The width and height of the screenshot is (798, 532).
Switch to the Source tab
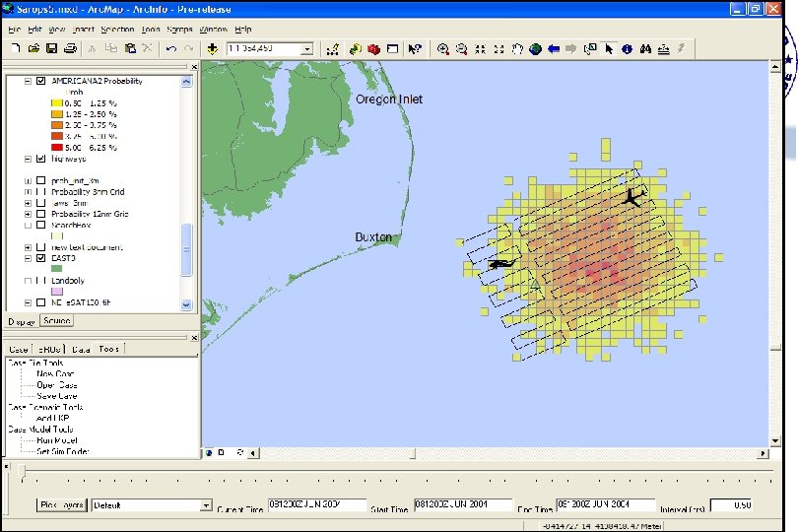click(57, 320)
